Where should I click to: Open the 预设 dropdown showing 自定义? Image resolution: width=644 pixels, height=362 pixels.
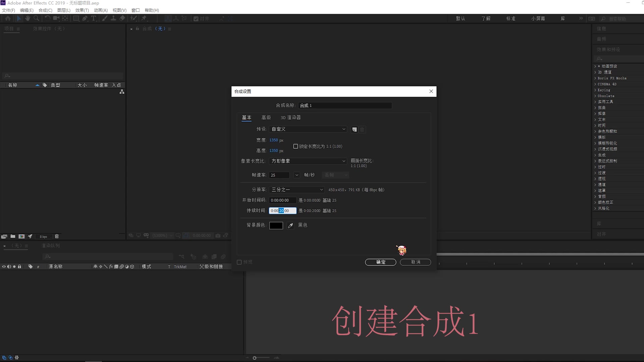pos(308,129)
